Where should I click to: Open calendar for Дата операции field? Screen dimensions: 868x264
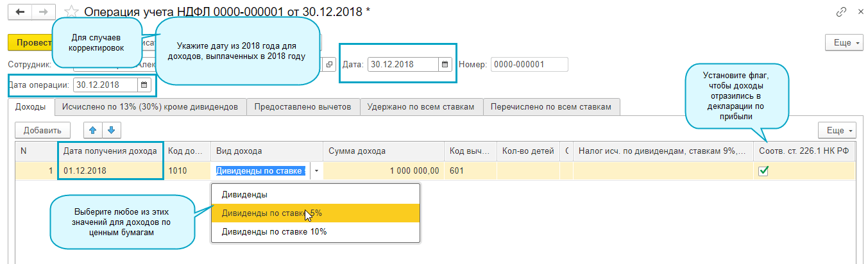(144, 85)
